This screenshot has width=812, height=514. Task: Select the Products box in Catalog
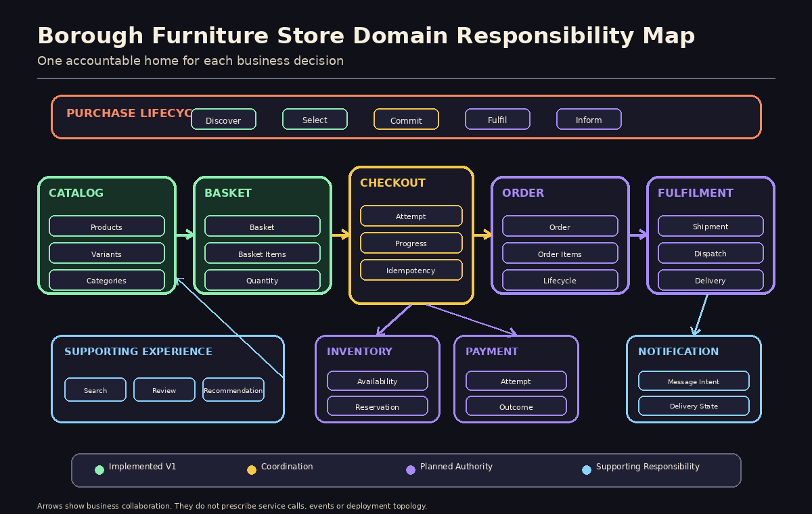tap(107, 226)
